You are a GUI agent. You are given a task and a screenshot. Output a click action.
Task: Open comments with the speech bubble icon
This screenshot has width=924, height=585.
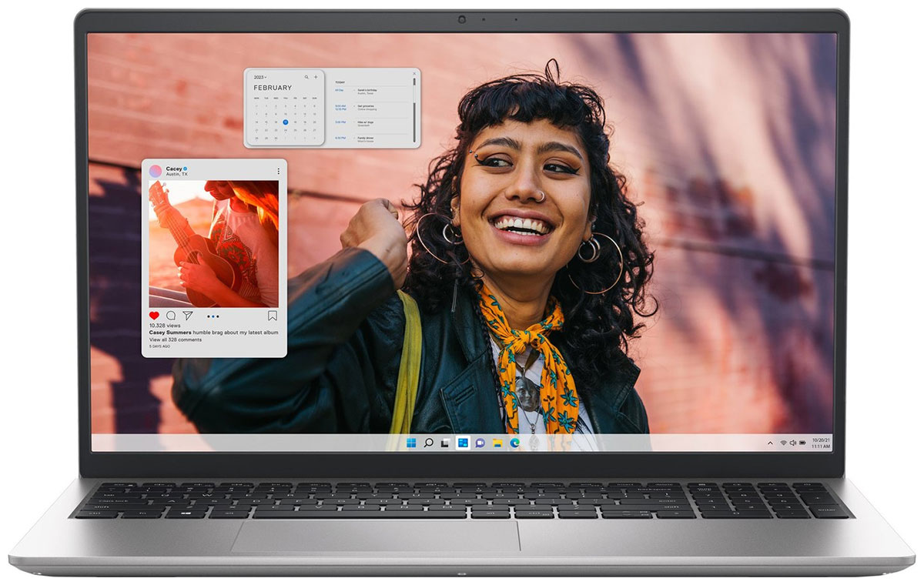point(171,316)
